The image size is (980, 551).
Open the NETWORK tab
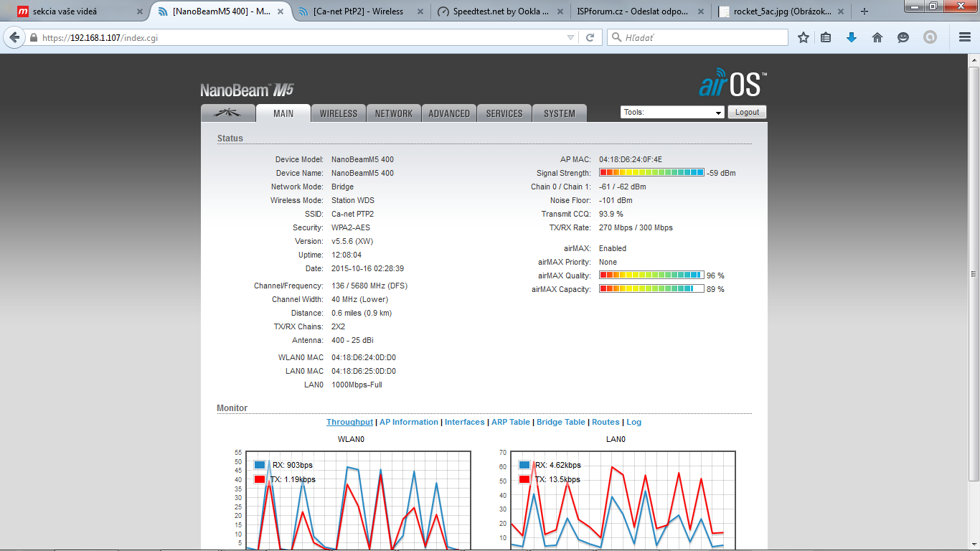click(x=394, y=113)
